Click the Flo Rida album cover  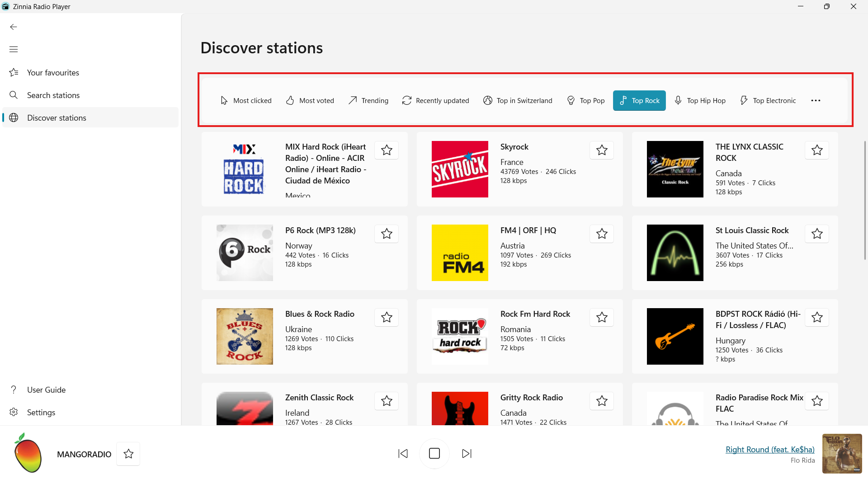[842, 454]
